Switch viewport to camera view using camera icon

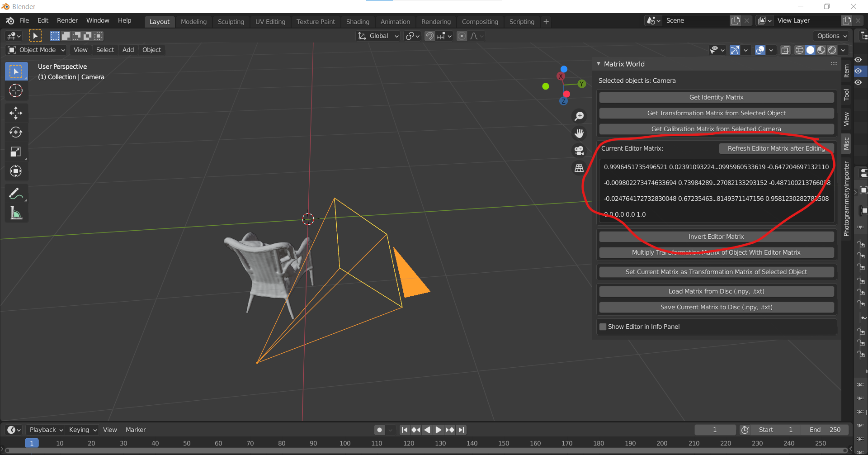(x=579, y=150)
